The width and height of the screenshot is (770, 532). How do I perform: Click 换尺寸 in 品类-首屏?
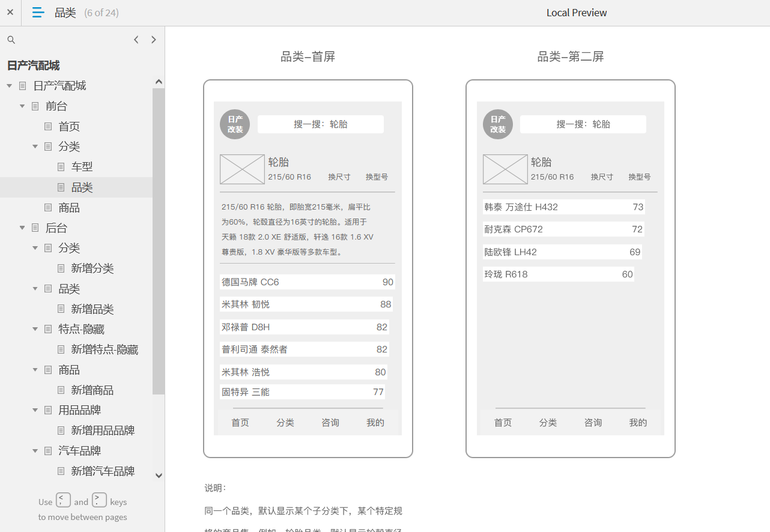pyautogui.click(x=339, y=177)
